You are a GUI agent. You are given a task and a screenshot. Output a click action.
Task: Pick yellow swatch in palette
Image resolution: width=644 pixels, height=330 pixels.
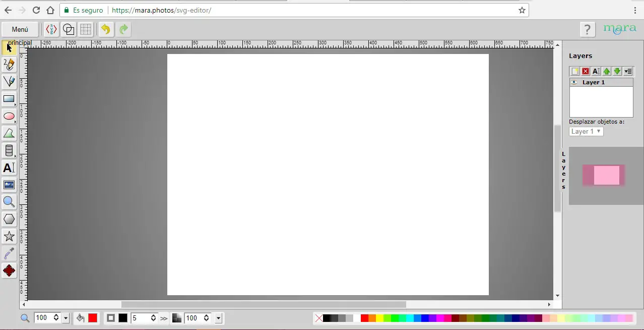point(379,318)
